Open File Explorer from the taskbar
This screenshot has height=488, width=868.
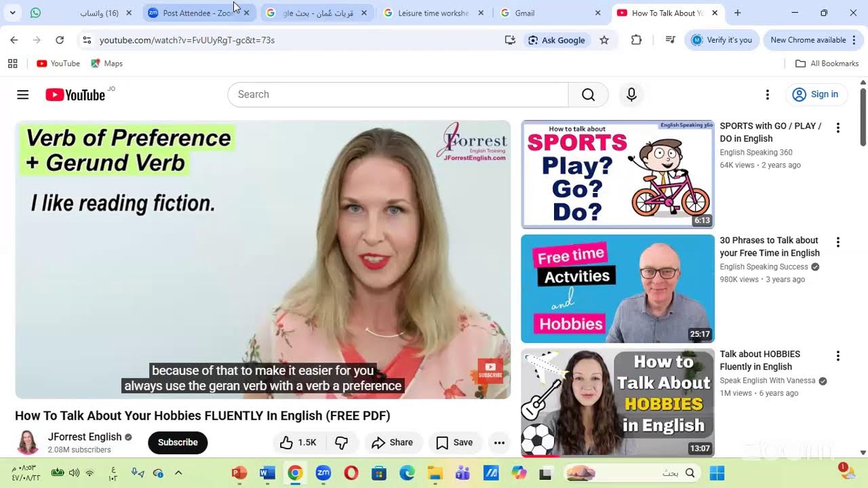coord(435,473)
